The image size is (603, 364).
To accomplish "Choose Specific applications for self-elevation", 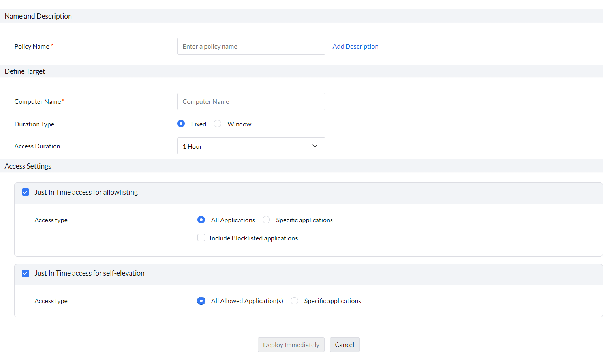I will (x=295, y=301).
